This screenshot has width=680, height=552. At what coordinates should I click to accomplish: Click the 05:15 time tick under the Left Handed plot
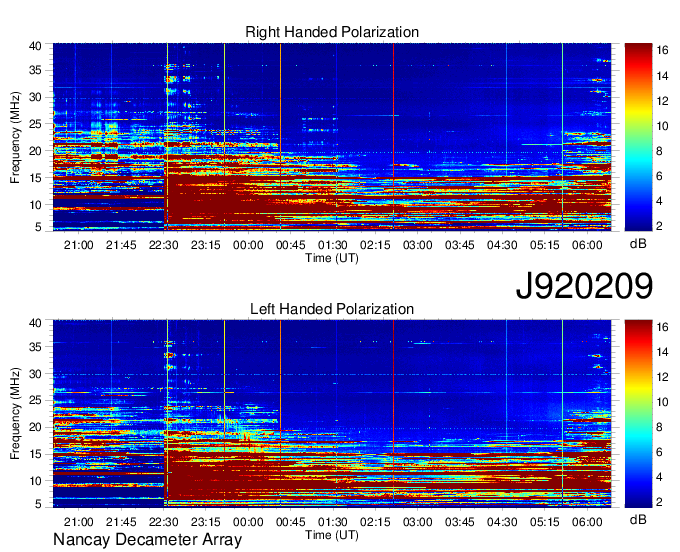click(545, 522)
